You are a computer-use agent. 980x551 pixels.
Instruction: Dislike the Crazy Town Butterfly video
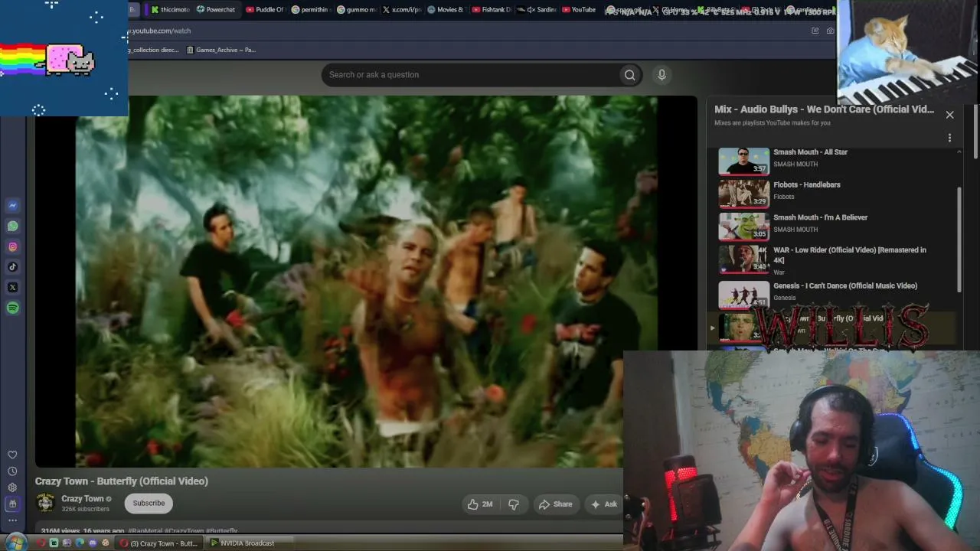(x=514, y=504)
